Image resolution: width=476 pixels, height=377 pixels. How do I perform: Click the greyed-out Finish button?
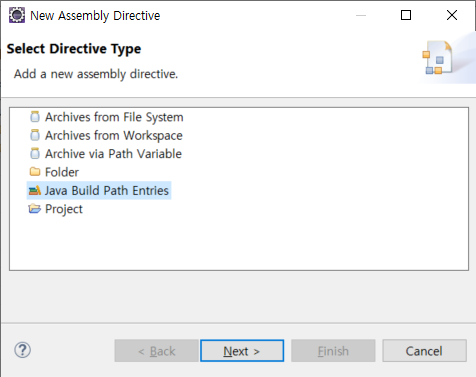click(x=333, y=351)
